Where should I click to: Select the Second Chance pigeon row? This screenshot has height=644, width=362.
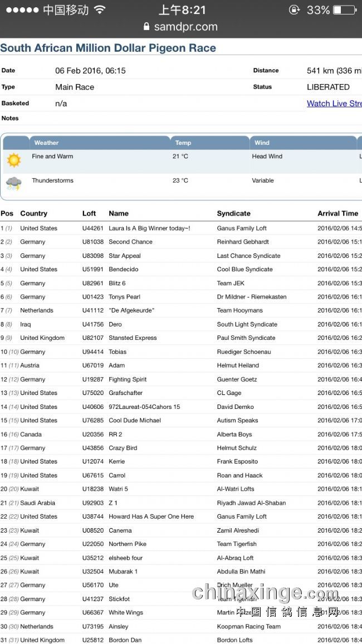pos(130,242)
